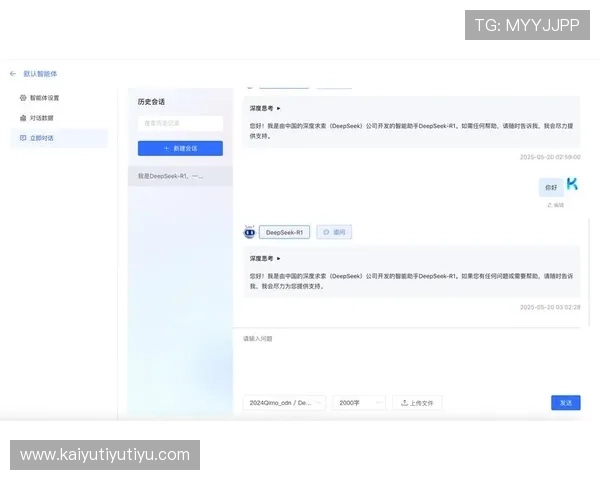
Task: Click the 追问 follow-up button
Action: [334, 232]
